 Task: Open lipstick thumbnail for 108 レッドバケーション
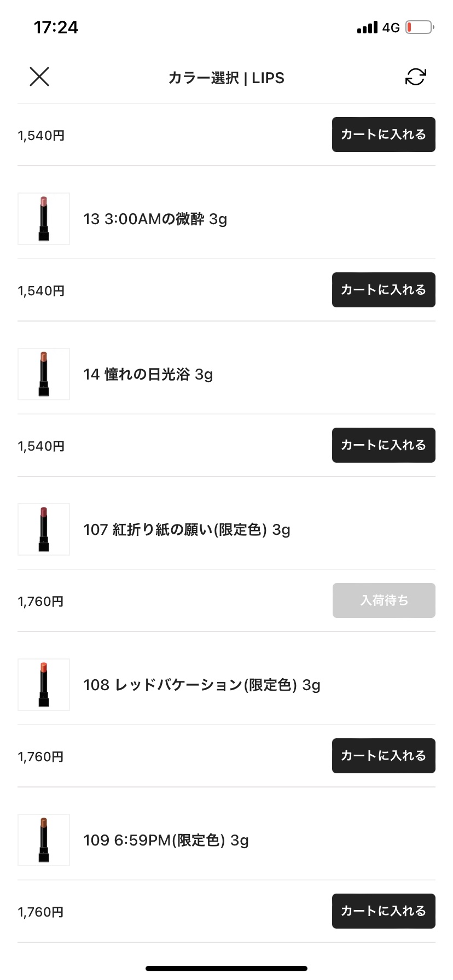click(44, 685)
